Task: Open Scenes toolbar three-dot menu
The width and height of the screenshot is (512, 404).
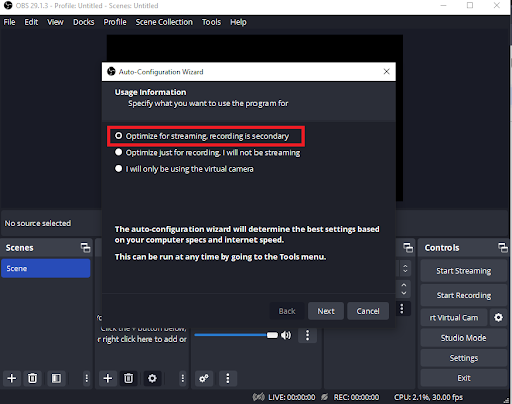Action: [x=86, y=378]
